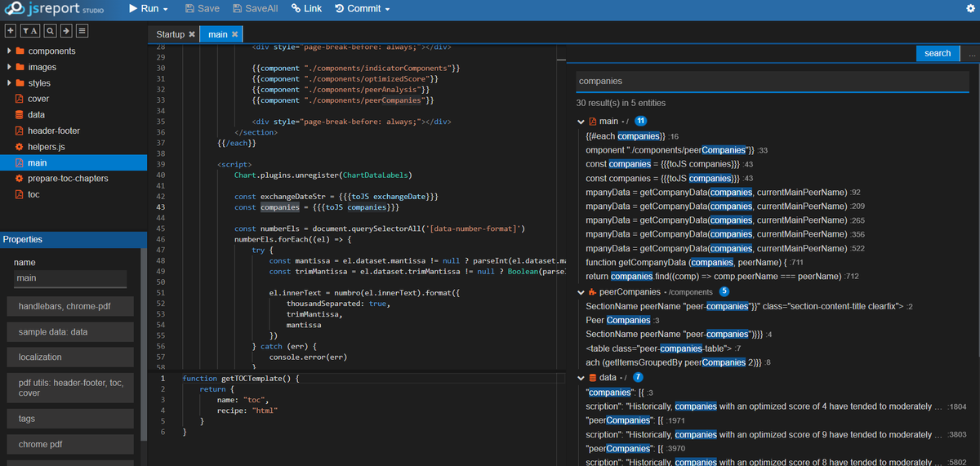Expand the images folder
Screen dimensions: 980x466
[x=8, y=67]
